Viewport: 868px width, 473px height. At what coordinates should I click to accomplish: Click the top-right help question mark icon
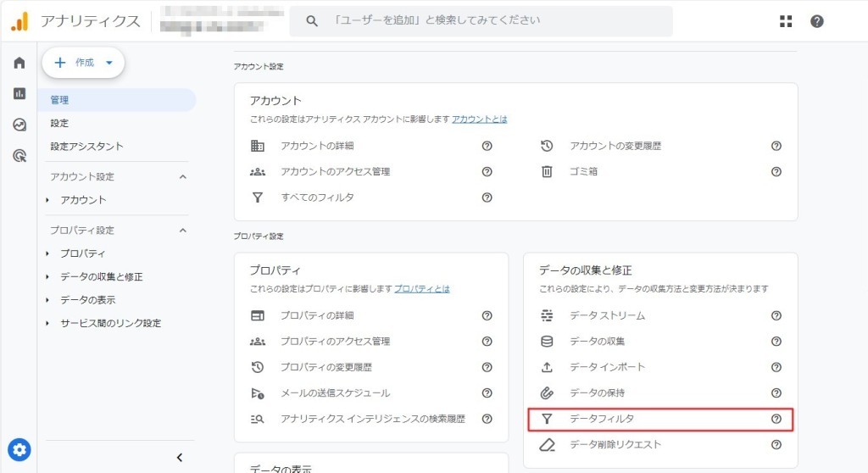coord(816,21)
